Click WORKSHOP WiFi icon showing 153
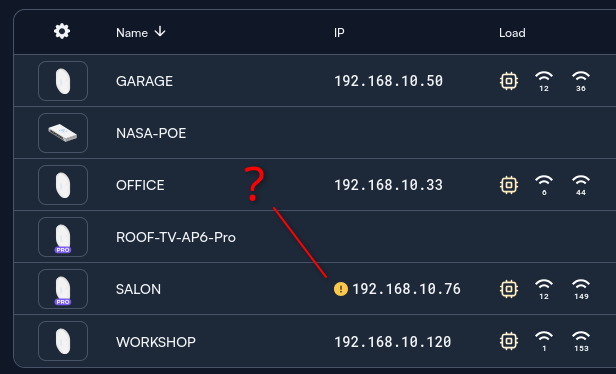Screen dimensions: 616x374 [581, 341]
